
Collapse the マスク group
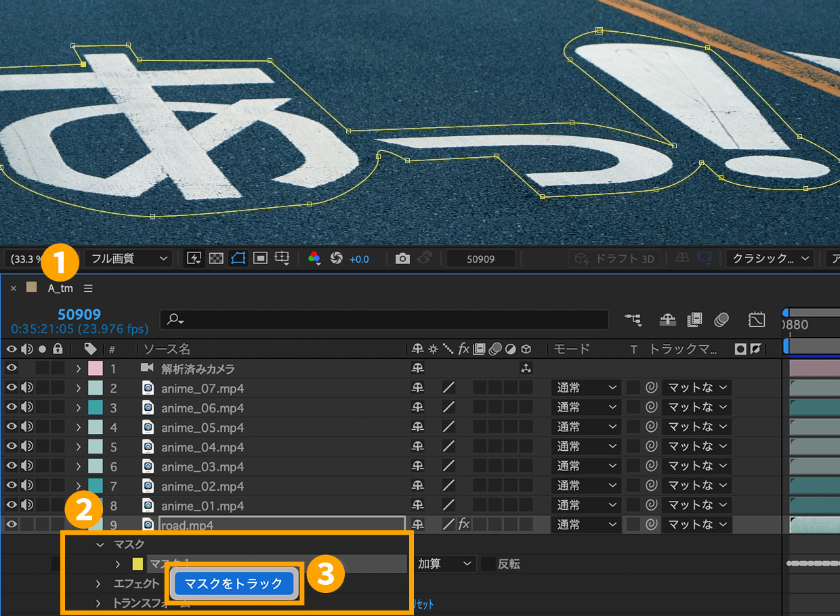[x=100, y=544]
